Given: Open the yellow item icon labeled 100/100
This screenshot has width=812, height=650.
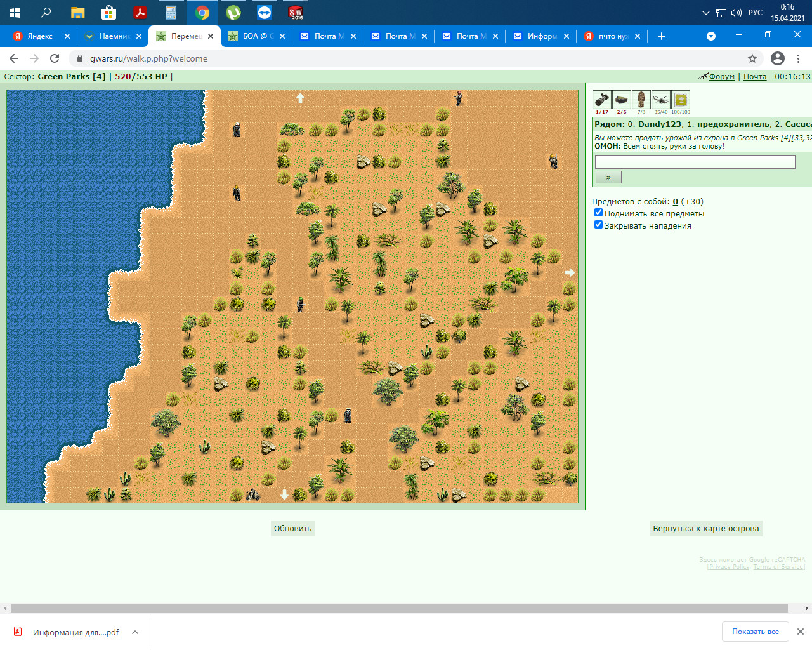Looking at the screenshot, I should [681, 100].
